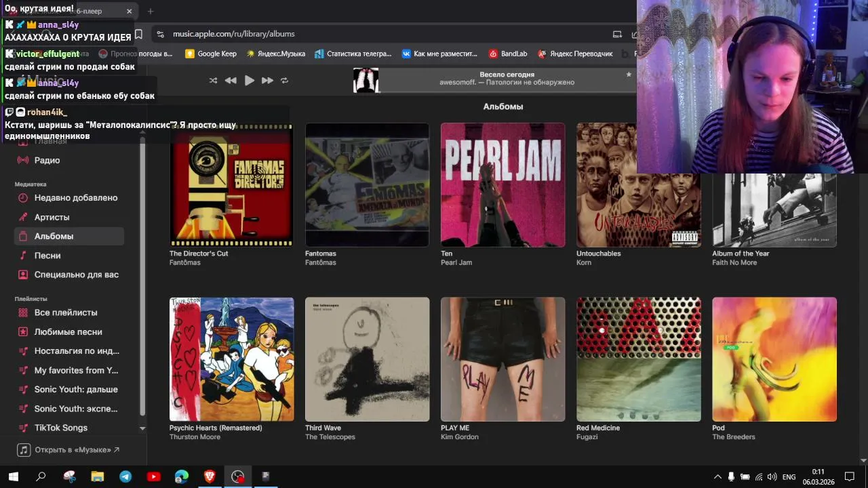Open the Fantomas album cover
Screen dimensions: 868x488
(367, 185)
